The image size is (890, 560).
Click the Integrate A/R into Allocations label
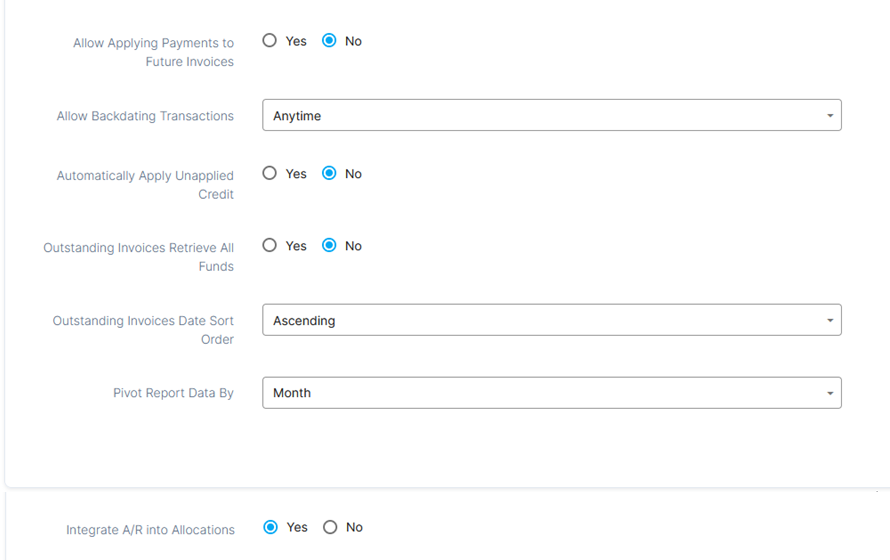(x=150, y=530)
